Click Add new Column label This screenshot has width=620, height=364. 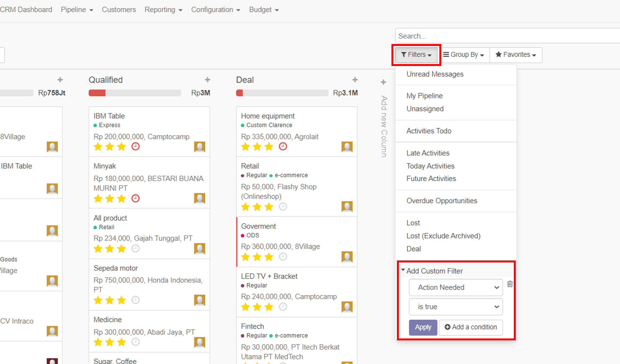point(384,127)
